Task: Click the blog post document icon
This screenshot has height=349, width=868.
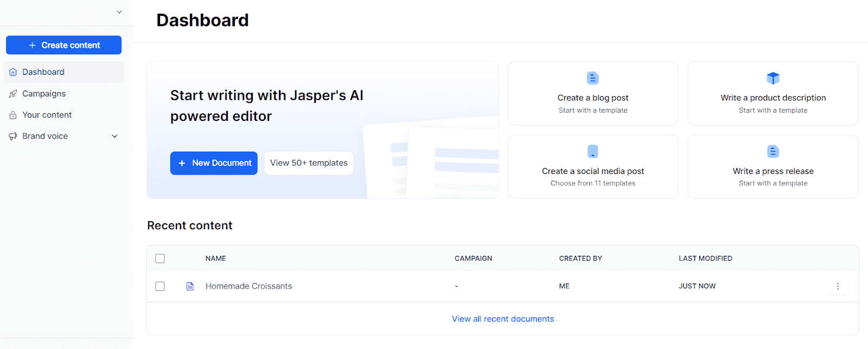Action: [592, 78]
